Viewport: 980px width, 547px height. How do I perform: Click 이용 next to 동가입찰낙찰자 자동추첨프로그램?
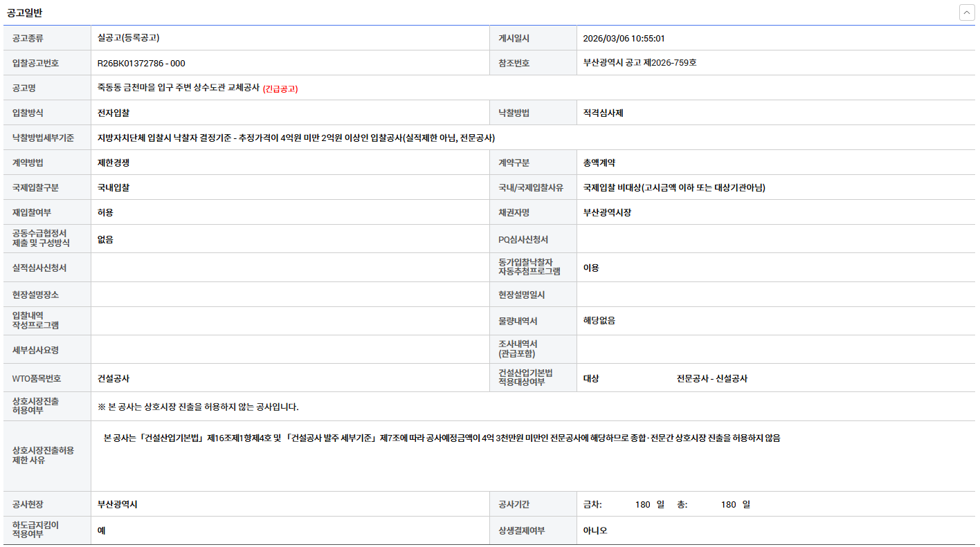[x=591, y=268]
